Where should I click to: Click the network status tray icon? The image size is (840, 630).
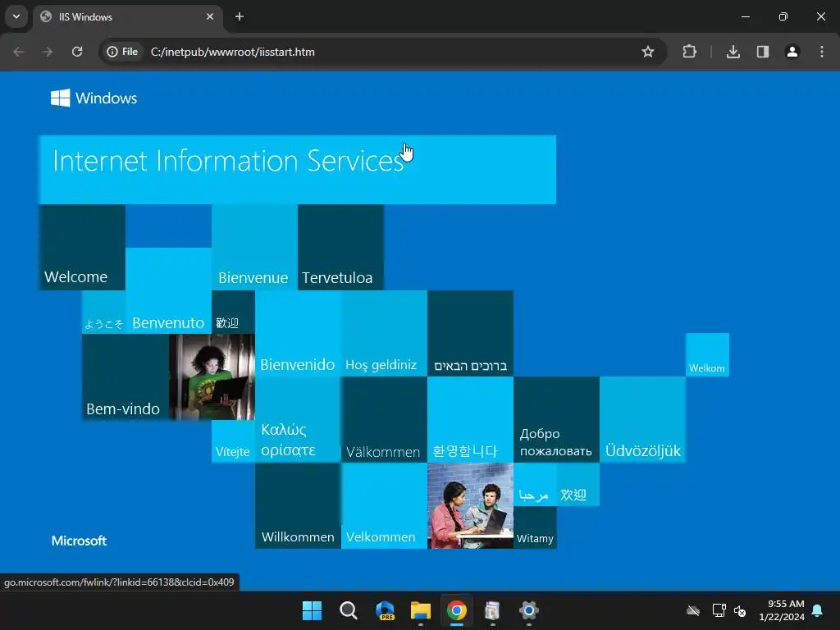pyautogui.click(x=719, y=610)
